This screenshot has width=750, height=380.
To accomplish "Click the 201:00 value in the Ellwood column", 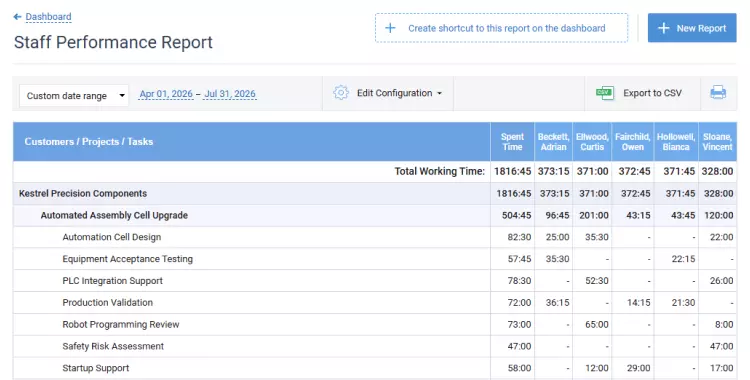I will point(594,215).
